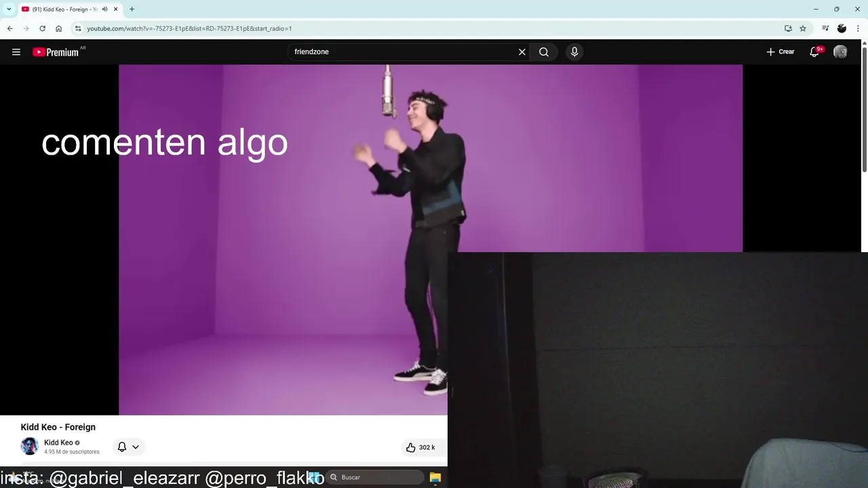This screenshot has height=488, width=868.
Task: Click the Kidd Keo - Foreign title
Action: pos(58,427)
